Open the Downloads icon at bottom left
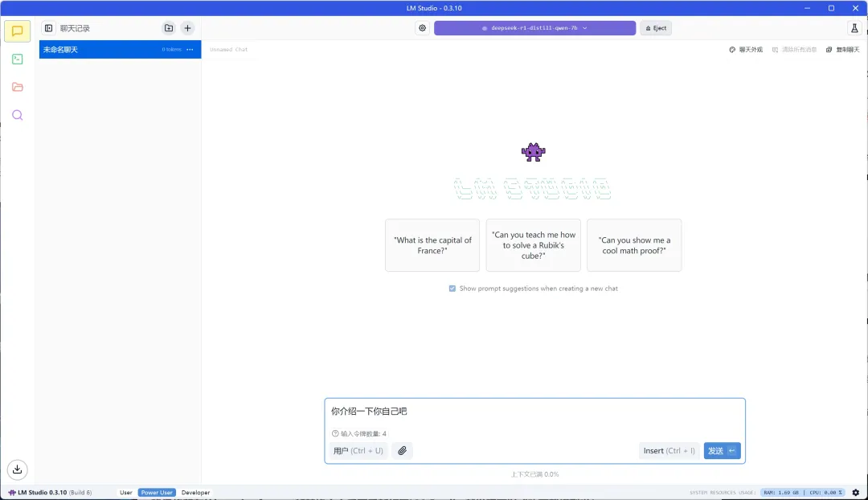868x500 pixels. [17, 469]
